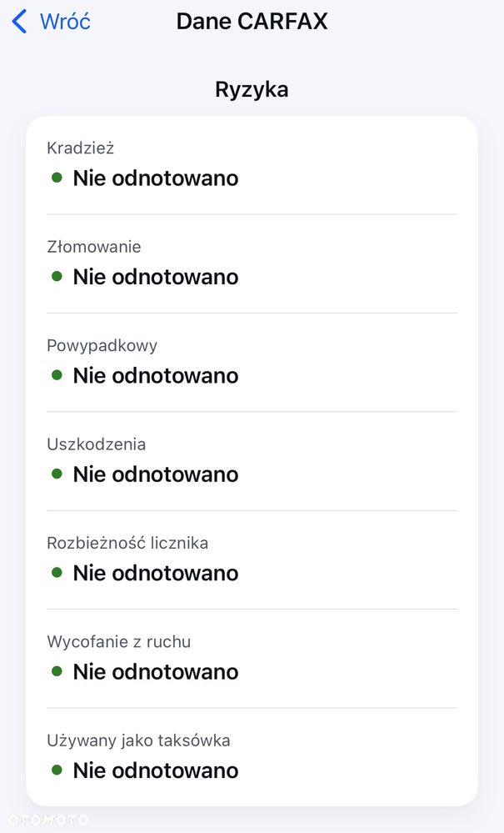
Task: Select the Ryzyka section heading
Action: [252, 89]
